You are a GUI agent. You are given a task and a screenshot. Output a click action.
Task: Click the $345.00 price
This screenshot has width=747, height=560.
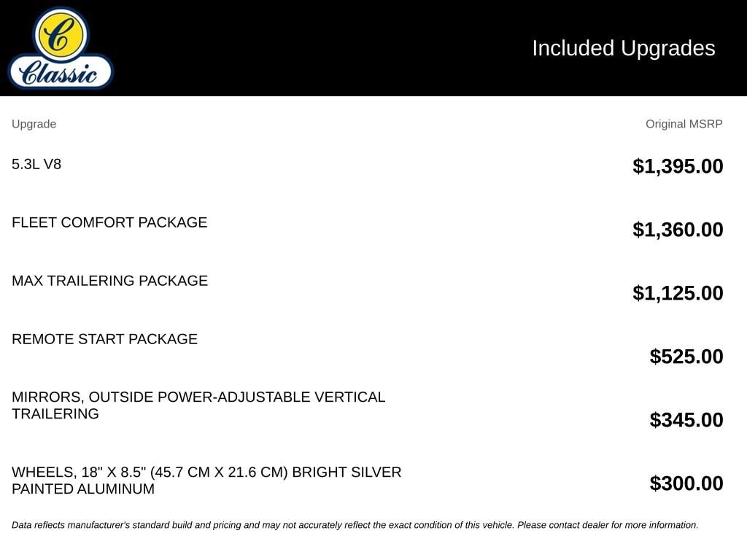[x=686, y=419]
